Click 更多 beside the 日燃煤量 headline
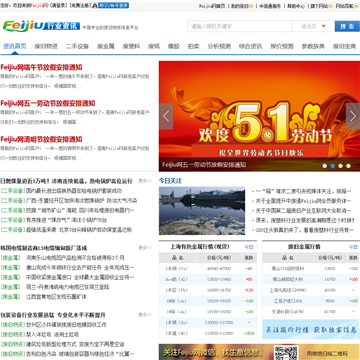This screenshot has width=360, height=360. click(145, 181)
